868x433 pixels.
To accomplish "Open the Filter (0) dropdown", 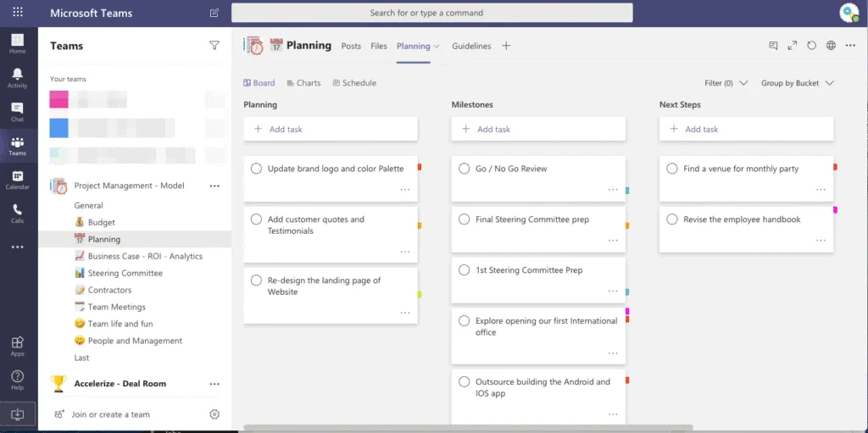I will tap(726, 83).
